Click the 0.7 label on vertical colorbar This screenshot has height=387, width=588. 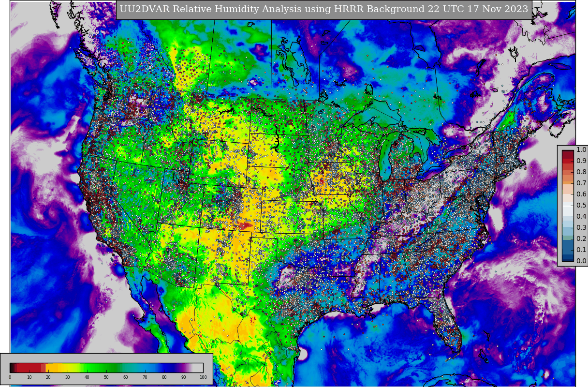(581, 183)
